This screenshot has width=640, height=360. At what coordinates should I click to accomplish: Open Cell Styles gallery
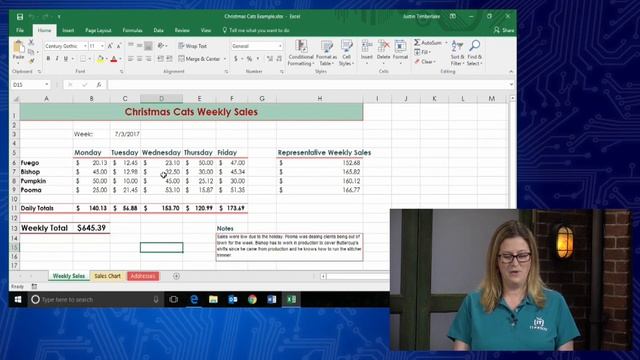point(346,53)
